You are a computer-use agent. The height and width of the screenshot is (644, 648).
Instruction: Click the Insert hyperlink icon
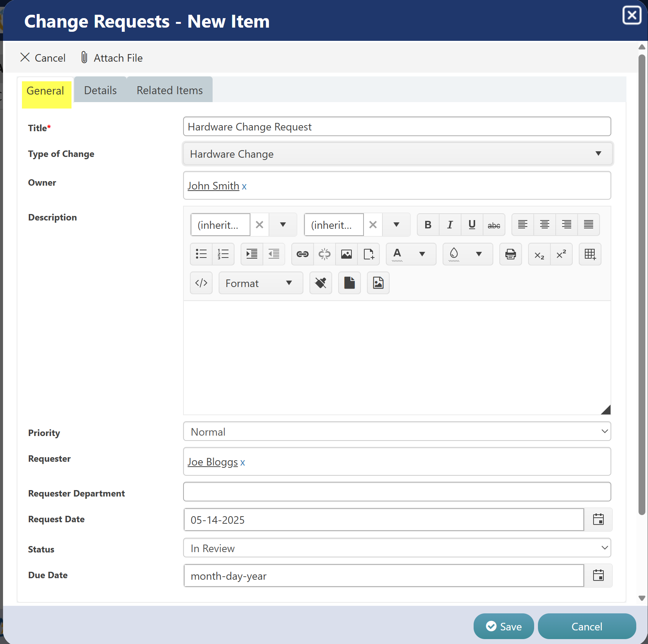coord(302,254)
